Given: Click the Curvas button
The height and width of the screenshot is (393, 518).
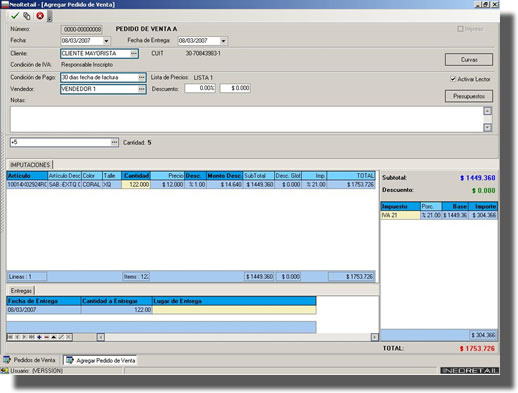Looking at the screenshot, I should (469, 60).
